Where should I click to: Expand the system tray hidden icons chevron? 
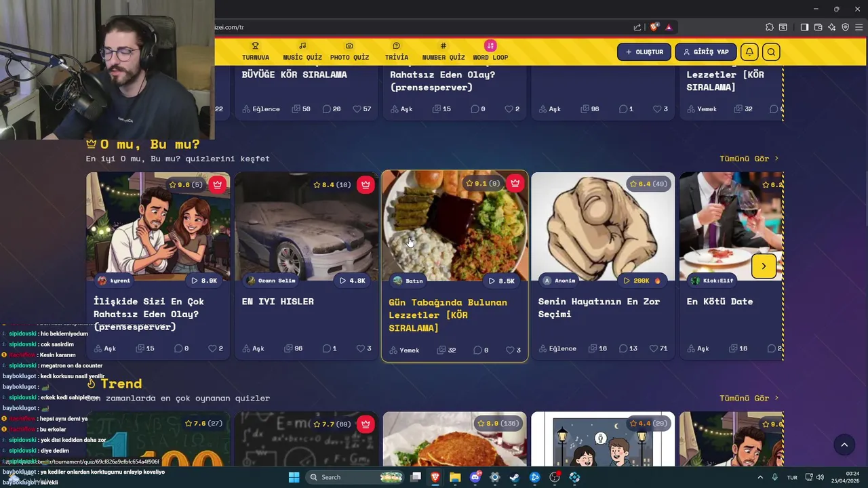pos(759,477)
